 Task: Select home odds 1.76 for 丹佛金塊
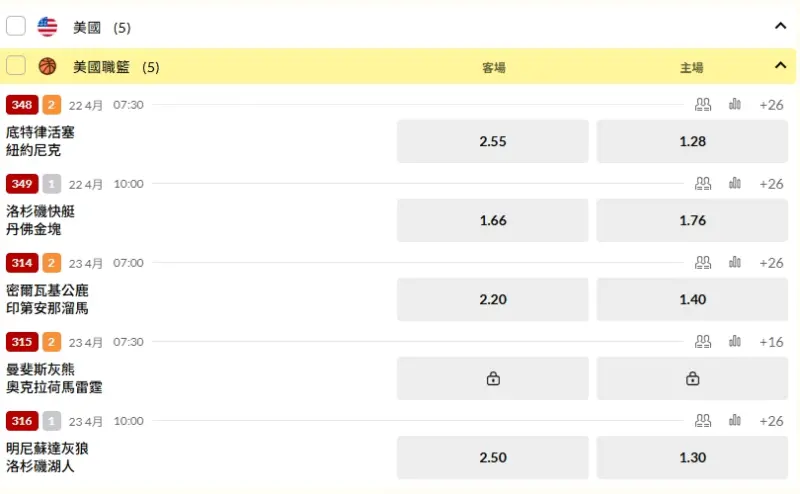pyautogui.click(x=692, y=220)
